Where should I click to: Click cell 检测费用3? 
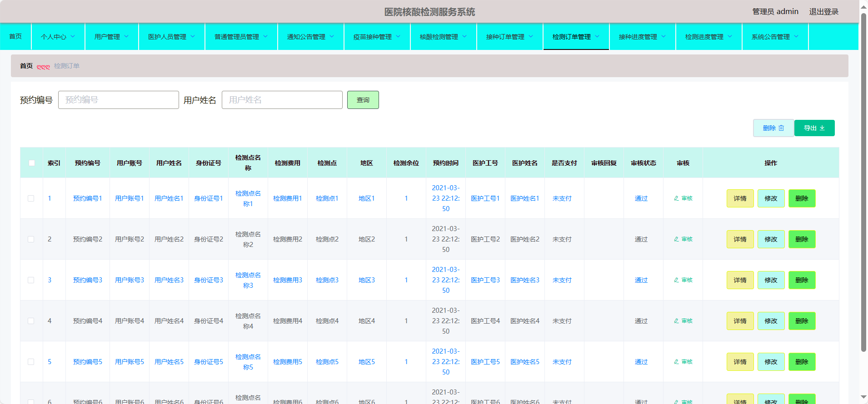coord(288,280)
